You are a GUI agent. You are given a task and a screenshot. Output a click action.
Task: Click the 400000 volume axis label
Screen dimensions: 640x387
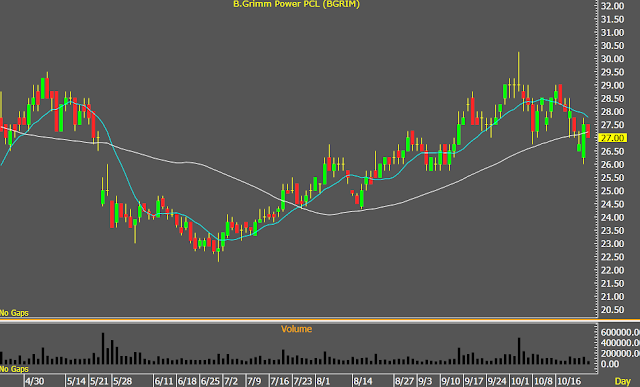[620, 343]
